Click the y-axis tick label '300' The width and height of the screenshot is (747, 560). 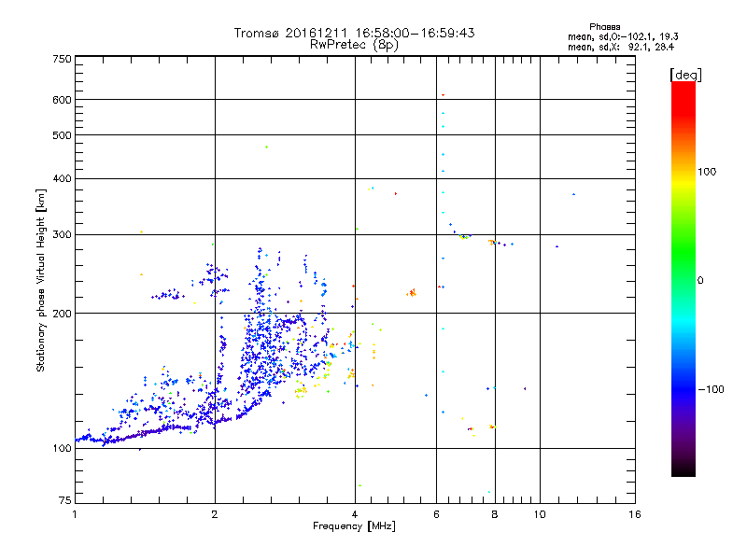click(x=62, y=234)
